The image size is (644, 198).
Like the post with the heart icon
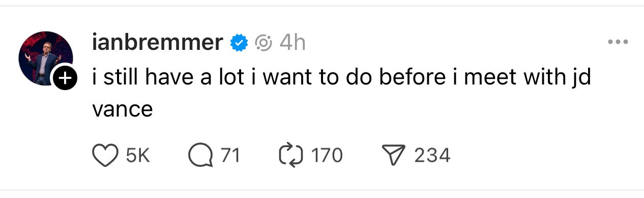click(104, 155)
